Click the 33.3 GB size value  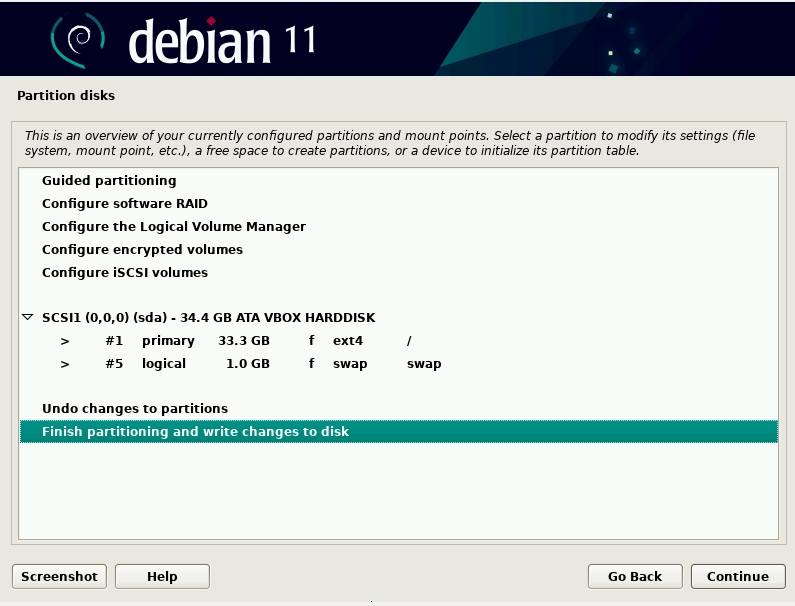point(244,341)
